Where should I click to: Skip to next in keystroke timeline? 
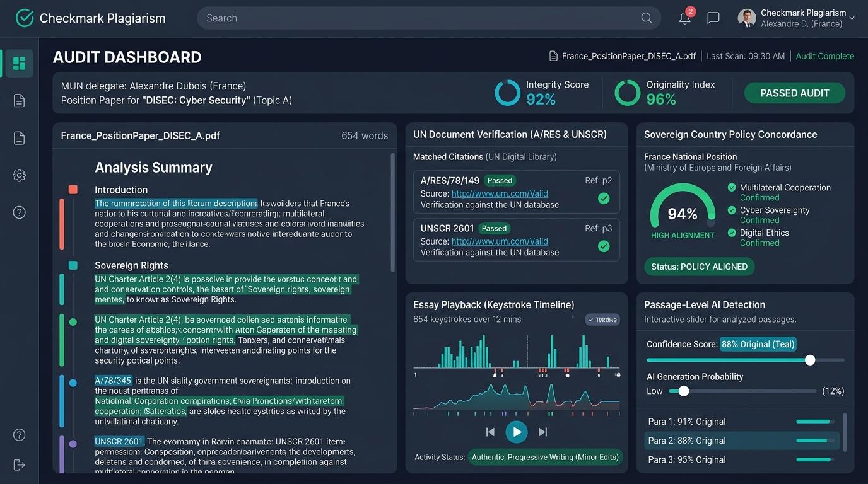pyautogui.click(x=542, y=432)
